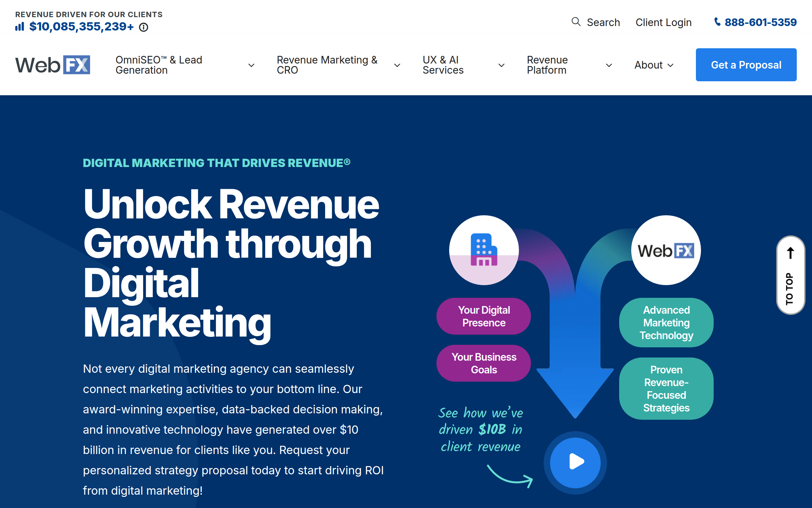The image size is (812, 508).
Task: Expand chevron beside UX & AI Services
Action: click(x=501, y=65)
